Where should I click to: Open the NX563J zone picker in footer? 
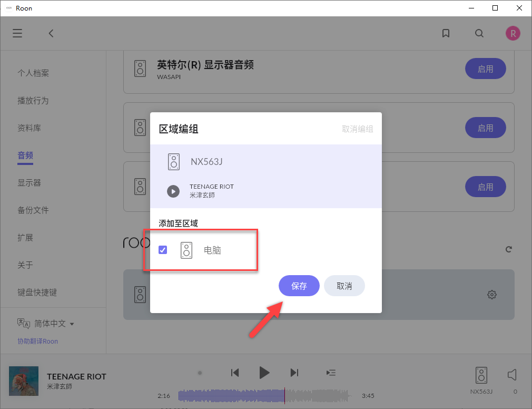481,380
